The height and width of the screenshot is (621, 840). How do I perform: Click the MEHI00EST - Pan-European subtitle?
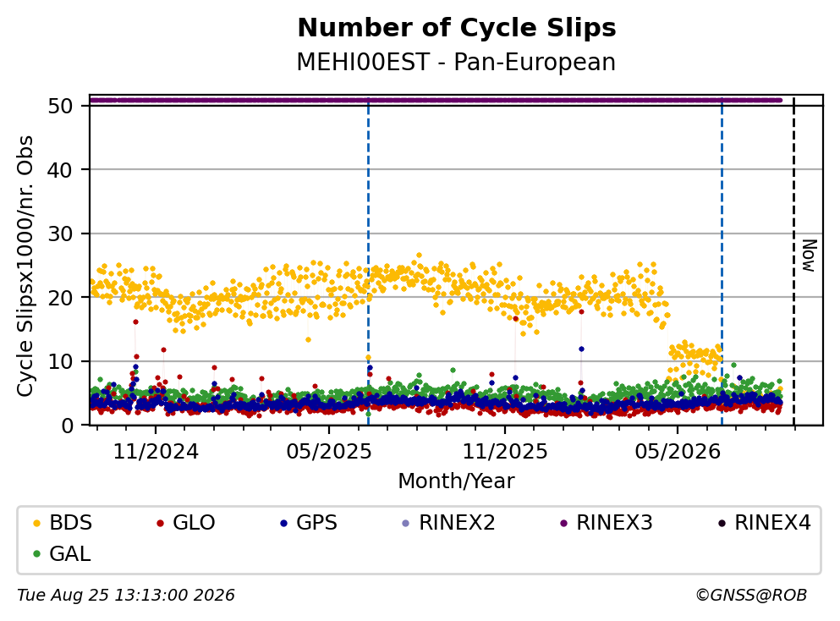[x=457, y=62]
